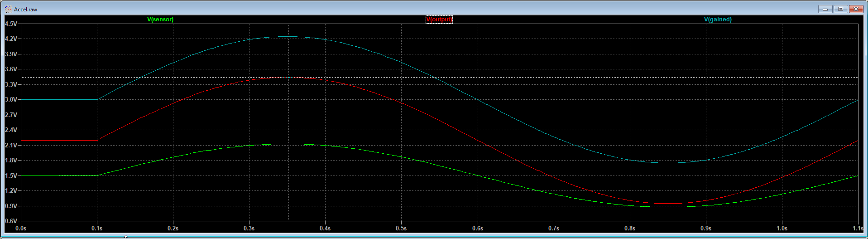Image resolution: width=868 pixels, height=239 pixels.
Task: Click the LTspice waveform icon in title bar
Action: coord(8,9)
